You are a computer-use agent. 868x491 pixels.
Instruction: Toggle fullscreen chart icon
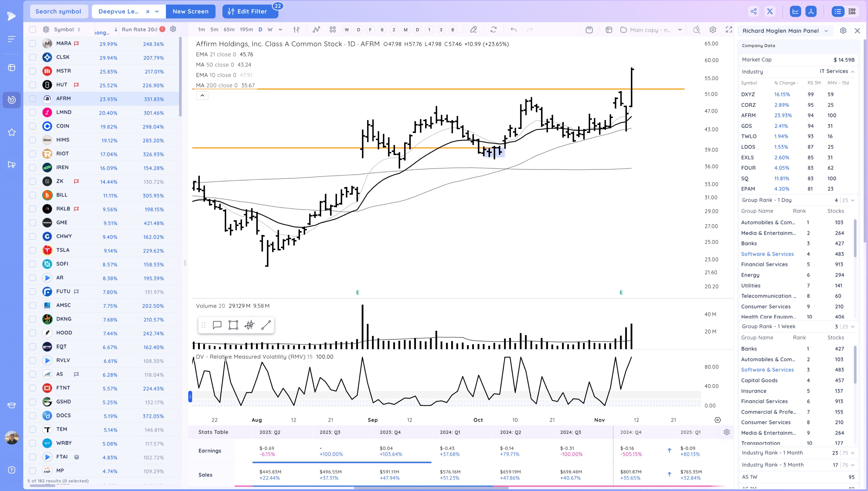click(729, 30)
